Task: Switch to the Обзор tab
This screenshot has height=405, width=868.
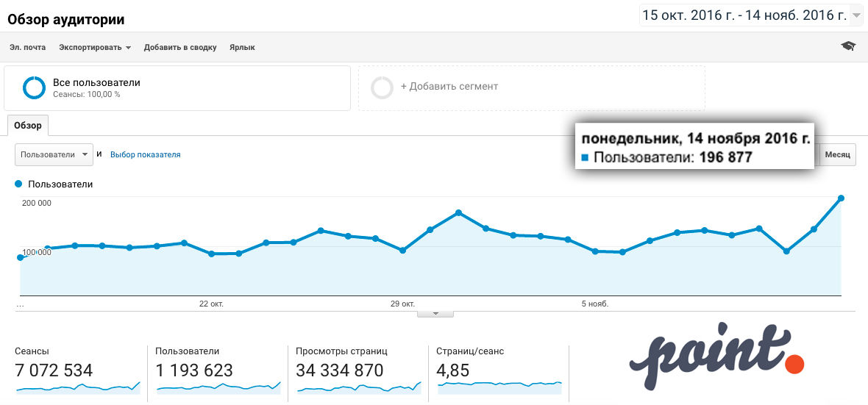Action: pos(28,126)
